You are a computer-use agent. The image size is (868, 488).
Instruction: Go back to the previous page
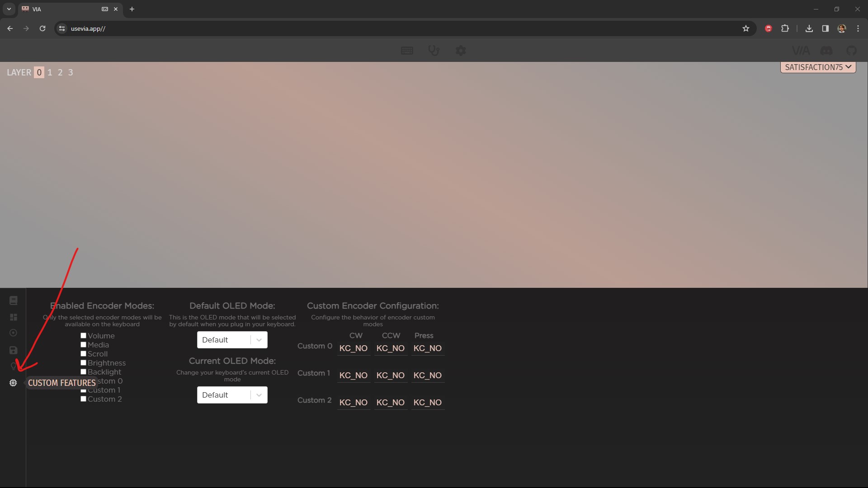[10, 28]
